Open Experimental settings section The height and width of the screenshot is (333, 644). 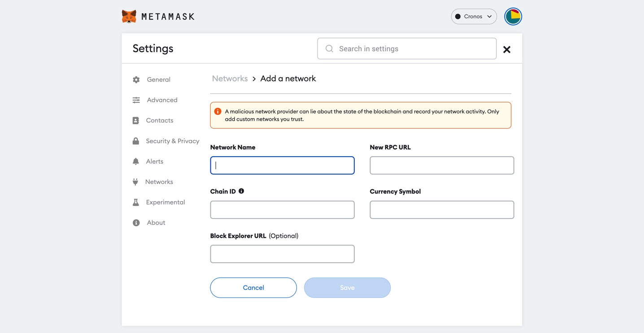[165, 202]
